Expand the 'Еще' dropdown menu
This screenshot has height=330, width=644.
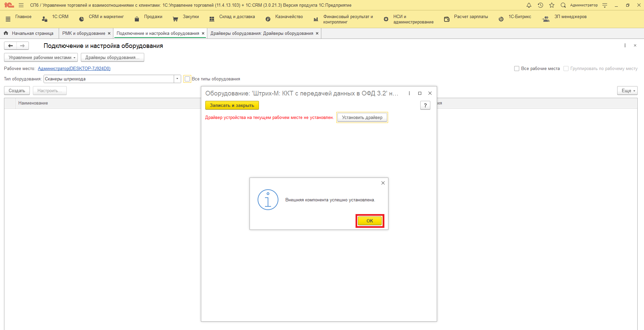point(627,91)
